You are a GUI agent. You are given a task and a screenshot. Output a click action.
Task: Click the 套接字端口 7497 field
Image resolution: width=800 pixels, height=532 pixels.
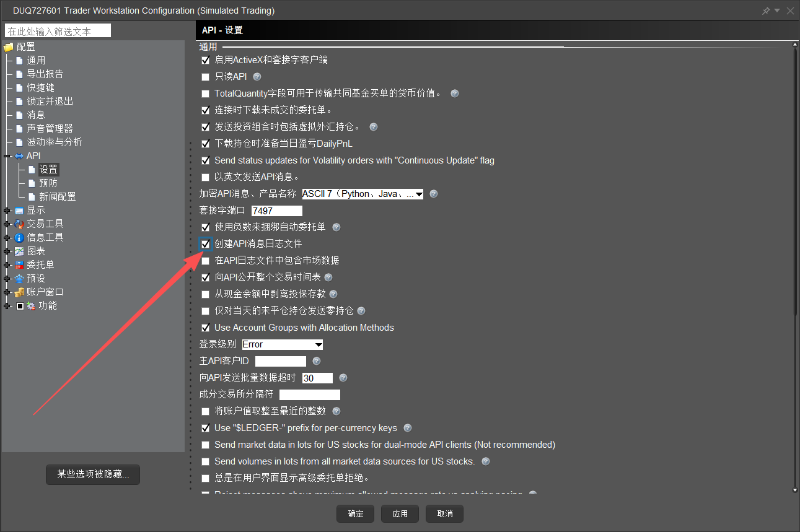[x=276, y=211]
